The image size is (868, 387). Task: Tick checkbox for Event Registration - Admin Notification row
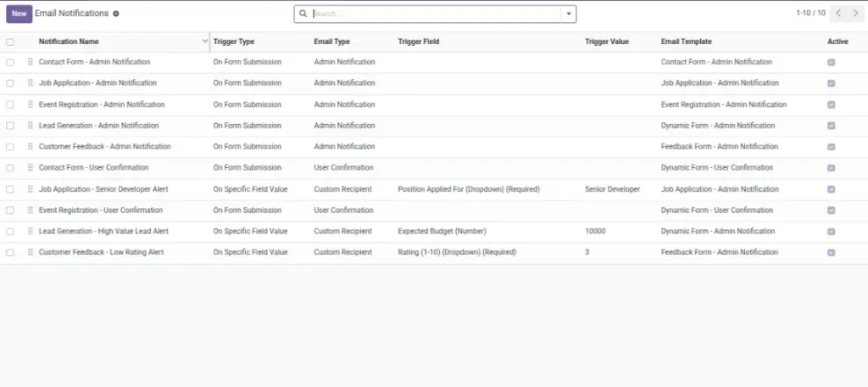pyautogui.click(x=10, y=104)
